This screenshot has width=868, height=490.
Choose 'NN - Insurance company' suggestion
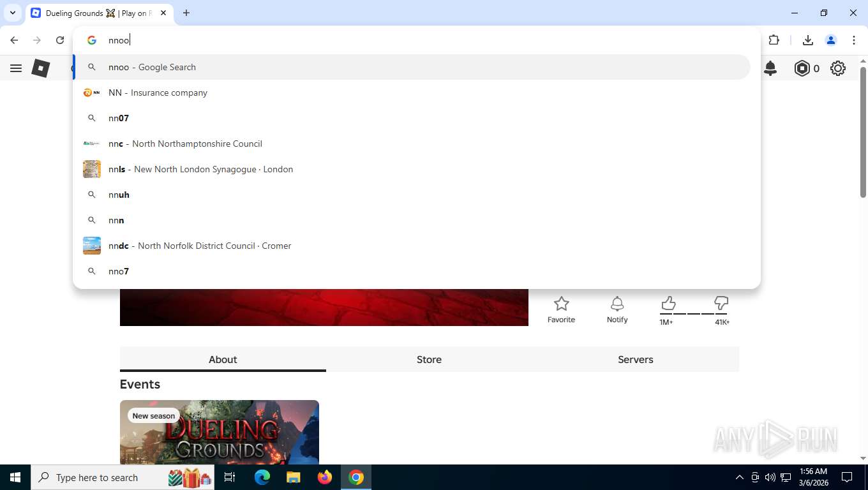click(x=412, y=93)
